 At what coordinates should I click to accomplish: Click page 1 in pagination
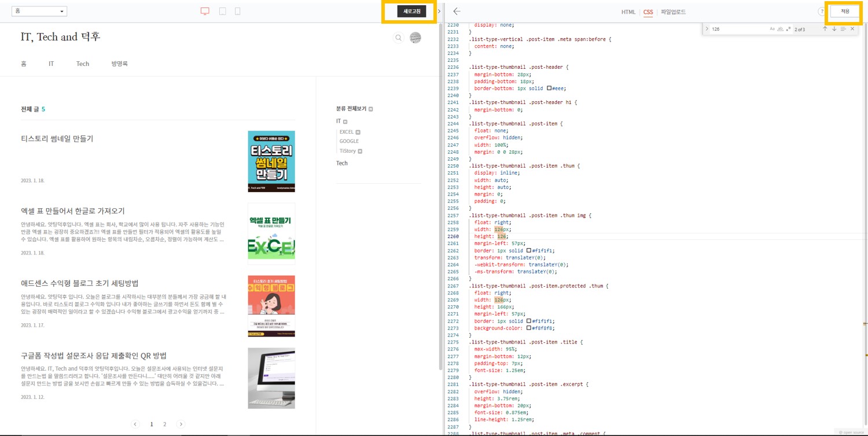[152, 424]
